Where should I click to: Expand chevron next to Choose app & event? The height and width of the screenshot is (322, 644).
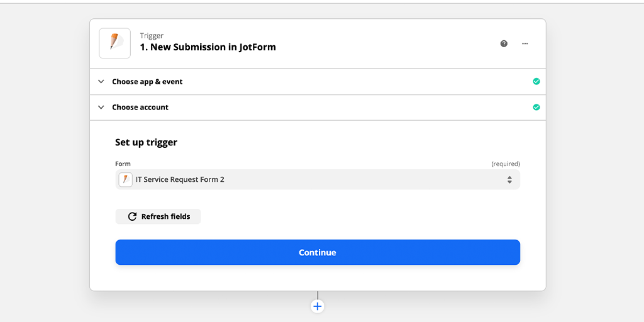[101, 82]
